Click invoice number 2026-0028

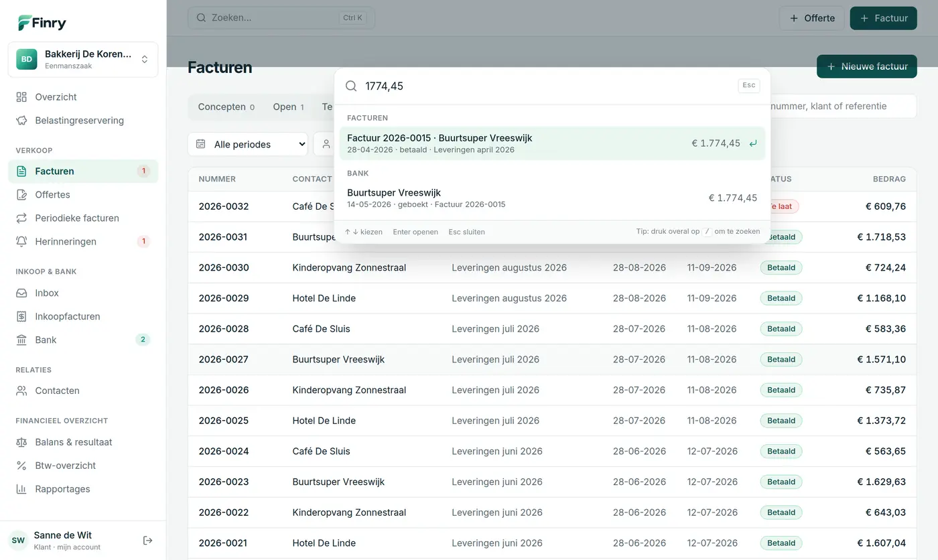click(x=224, y=329)
